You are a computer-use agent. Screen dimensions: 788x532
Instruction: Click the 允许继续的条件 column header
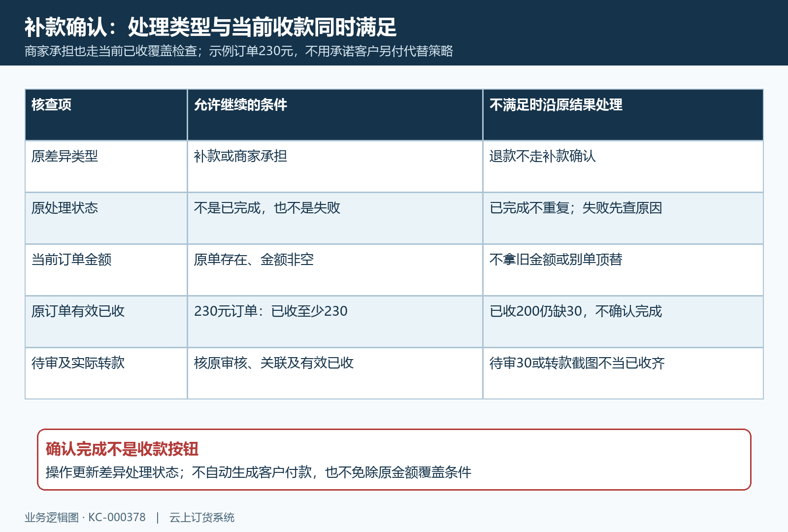pyautogui.click(x=335, y=115)
